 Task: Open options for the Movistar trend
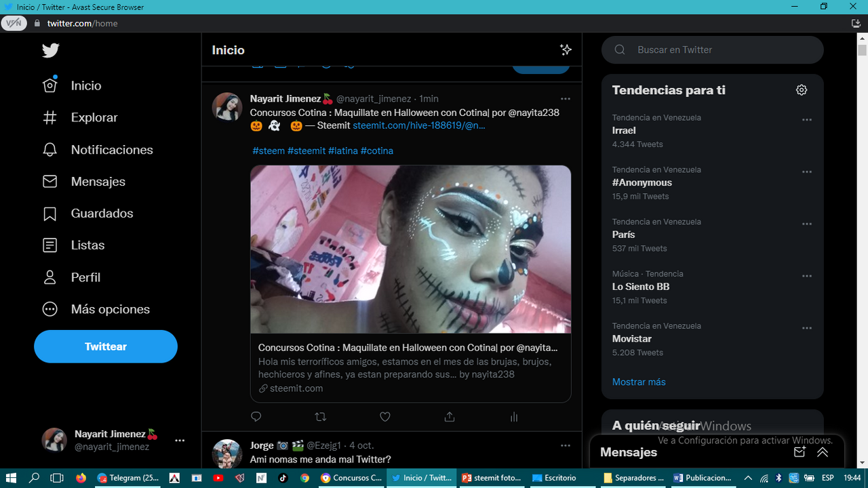click(x=807, y=329)
